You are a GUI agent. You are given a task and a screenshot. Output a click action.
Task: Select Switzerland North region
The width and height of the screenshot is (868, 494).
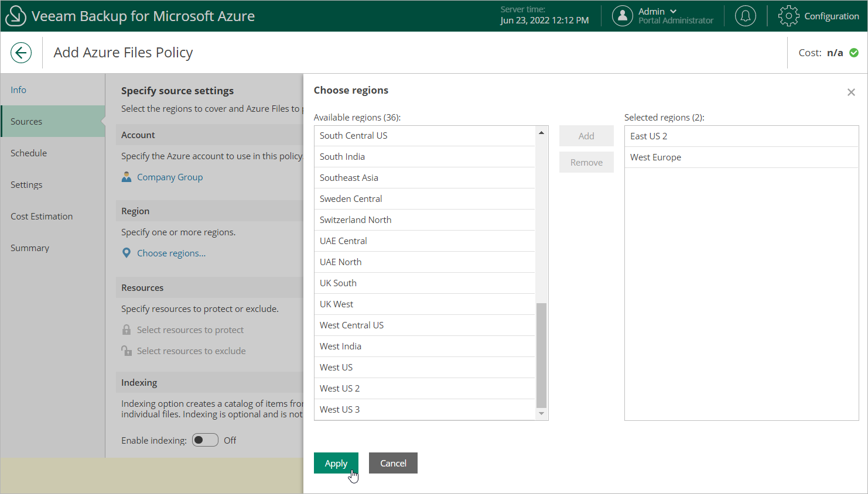click(x=425, y=219)
